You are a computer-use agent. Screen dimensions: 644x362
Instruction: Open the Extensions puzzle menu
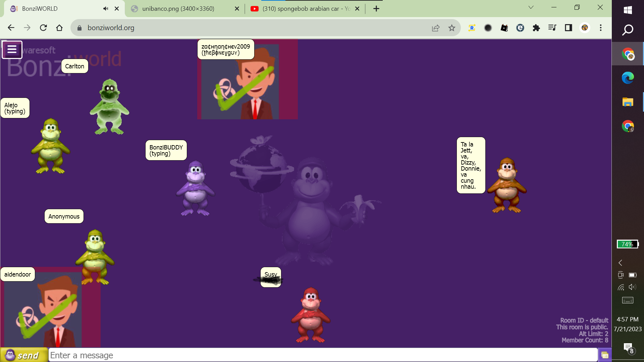click(x=536, y=28)
